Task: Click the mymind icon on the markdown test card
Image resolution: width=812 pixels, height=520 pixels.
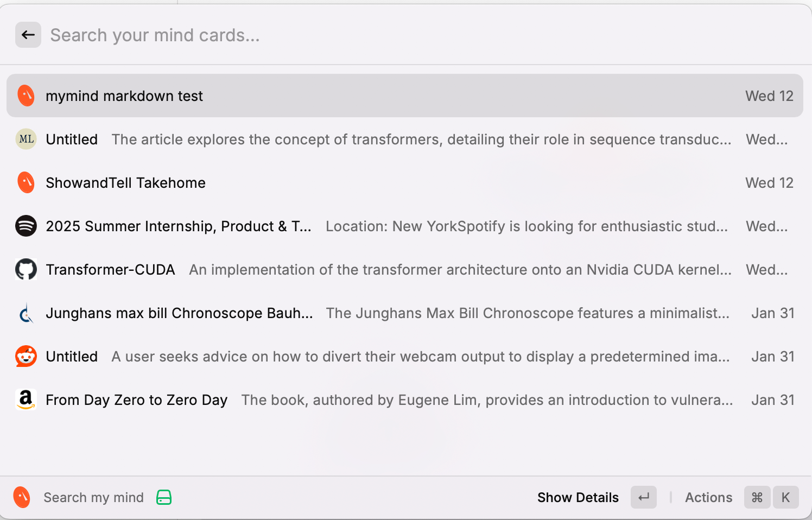Action: click(x=26, y=96)
